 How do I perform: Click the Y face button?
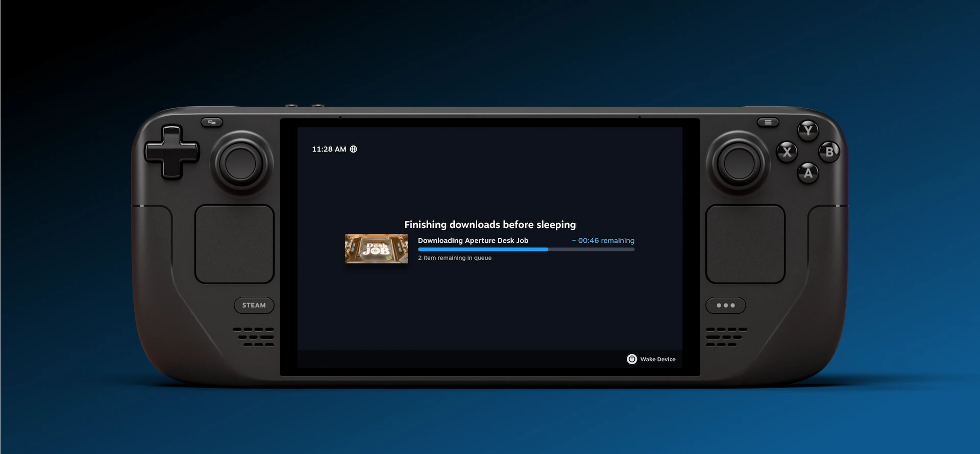(x=808, y=131)
